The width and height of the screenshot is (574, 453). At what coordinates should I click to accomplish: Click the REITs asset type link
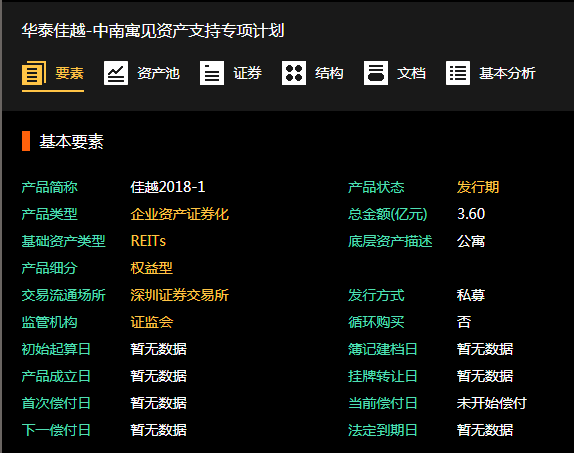[148, 241]
